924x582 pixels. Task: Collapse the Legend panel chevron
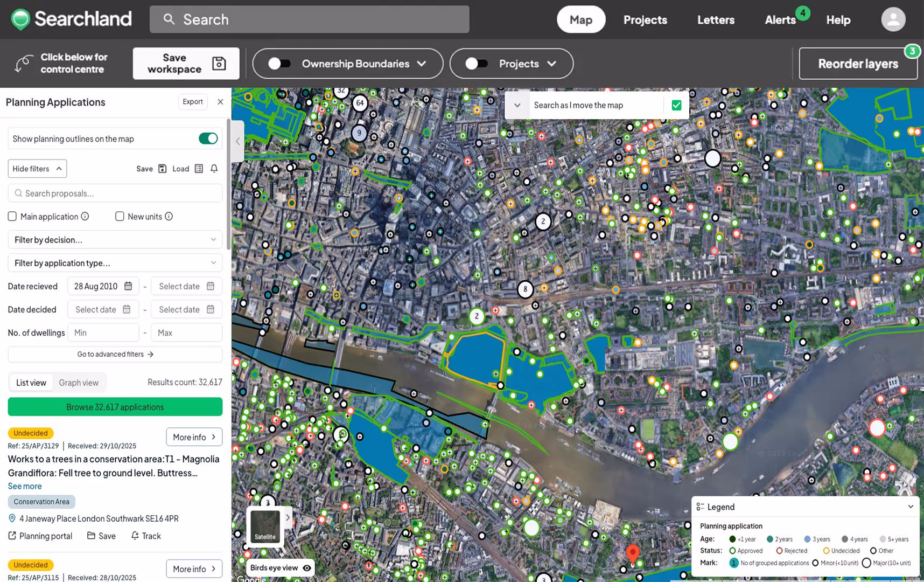coord(911,507)
